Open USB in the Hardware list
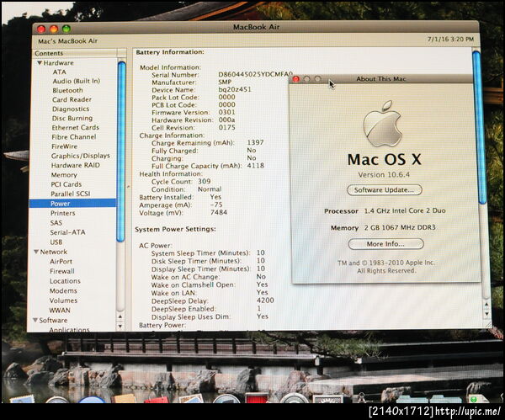 [56, 242]
